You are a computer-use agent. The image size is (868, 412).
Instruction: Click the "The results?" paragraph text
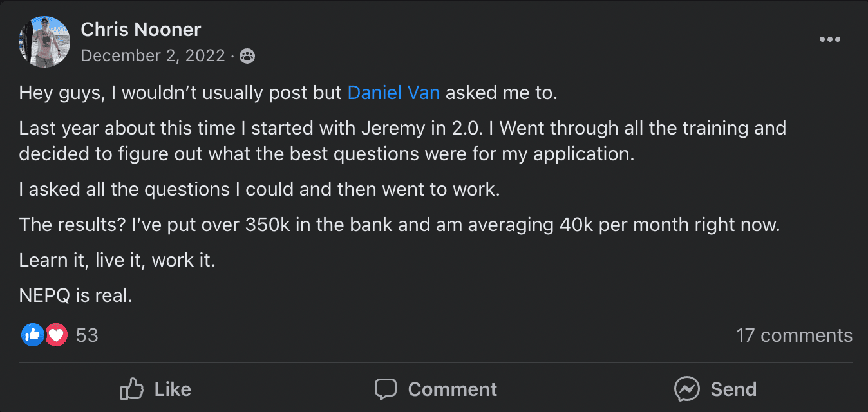[x=399, y=225]
